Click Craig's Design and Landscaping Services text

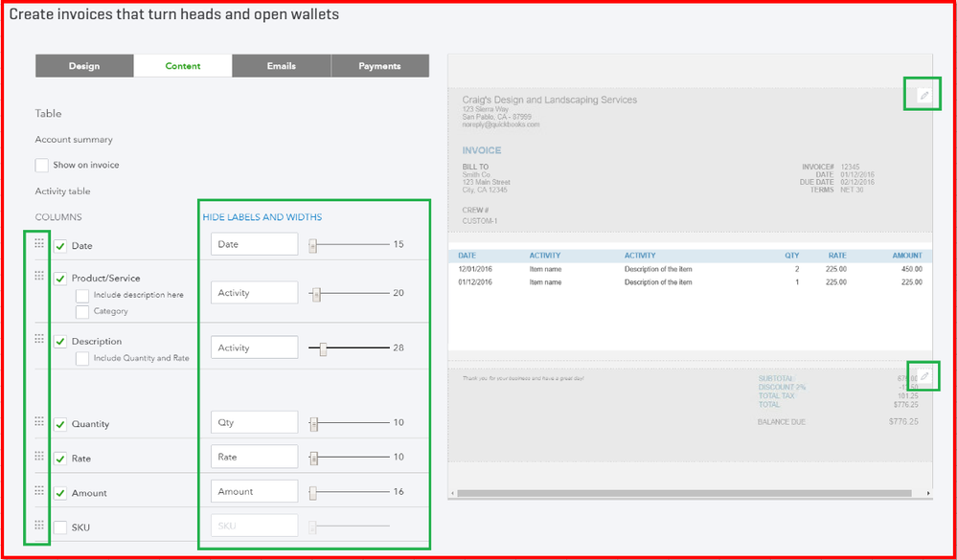(x=549, y=101)
